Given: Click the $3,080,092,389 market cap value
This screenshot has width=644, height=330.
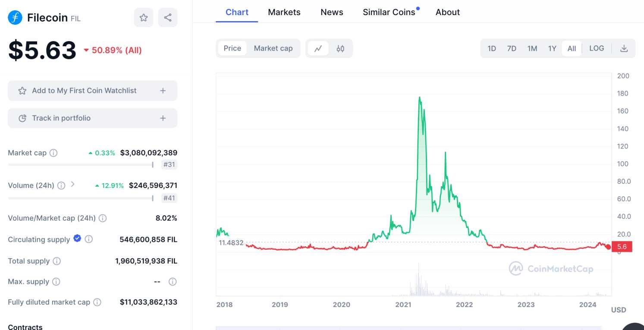Looking at the screenshot, I should [x=149, y=153].
